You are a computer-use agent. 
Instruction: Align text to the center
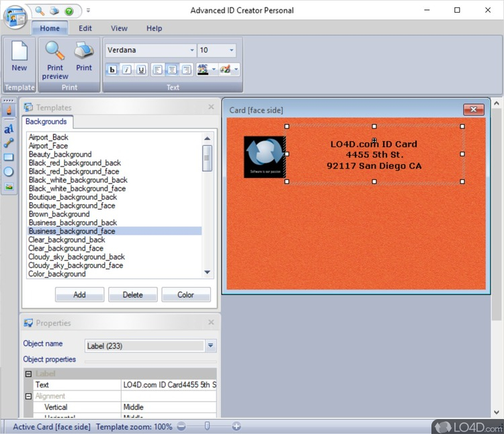tap(172, 69)
